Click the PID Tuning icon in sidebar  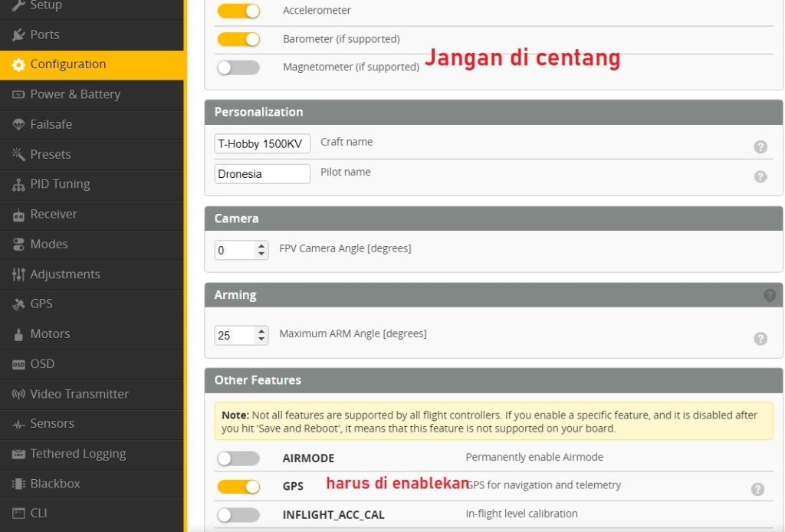18,185
